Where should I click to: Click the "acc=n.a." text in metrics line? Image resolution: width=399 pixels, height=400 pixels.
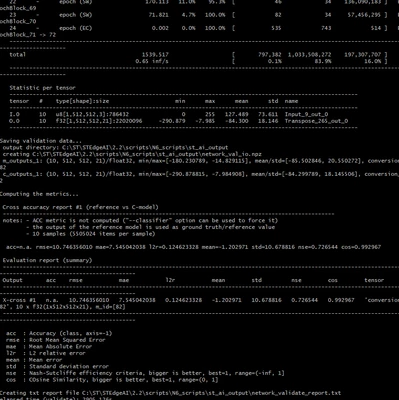click(x=19, y=247)
